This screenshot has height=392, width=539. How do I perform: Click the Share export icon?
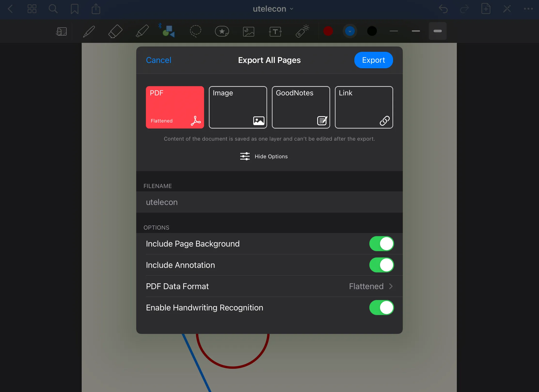(x=96, y=9)
